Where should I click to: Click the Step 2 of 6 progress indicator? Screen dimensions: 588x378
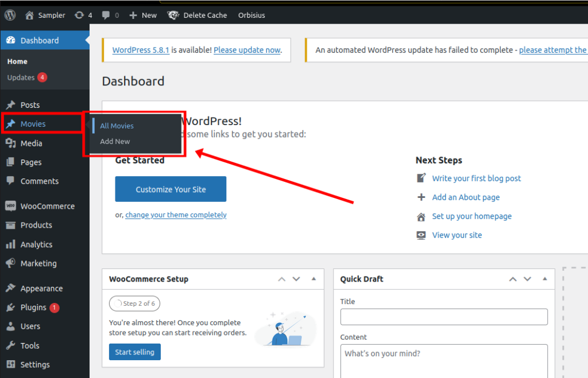pyautogui.click(x=134, y=303)
